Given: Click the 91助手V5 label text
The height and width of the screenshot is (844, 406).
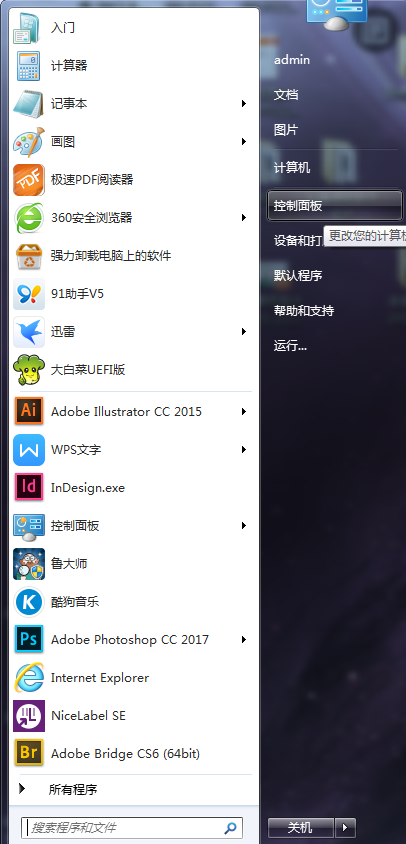Looking at the screenshot, I should [x=77, y=294].
